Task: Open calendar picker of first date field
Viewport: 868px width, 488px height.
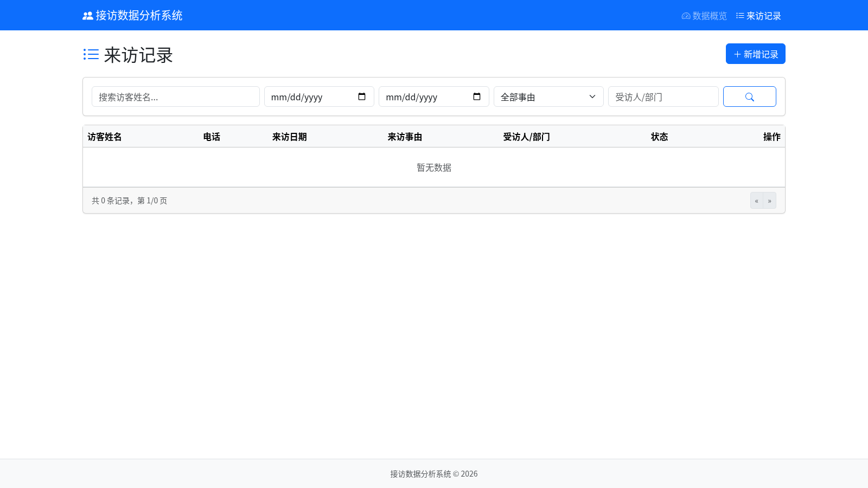Action: point(362,97)
